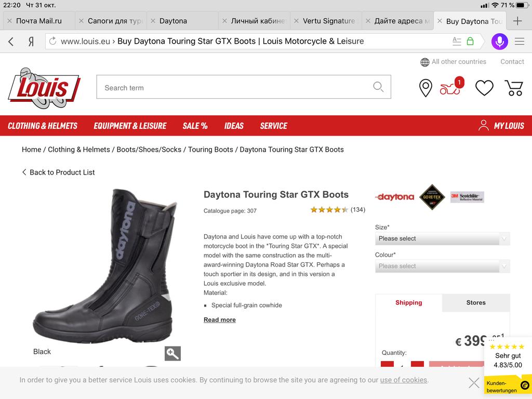Viewport: 532px width, 399px height.
Task: Click the star rating reviews
Action: (x=337, y=210)
